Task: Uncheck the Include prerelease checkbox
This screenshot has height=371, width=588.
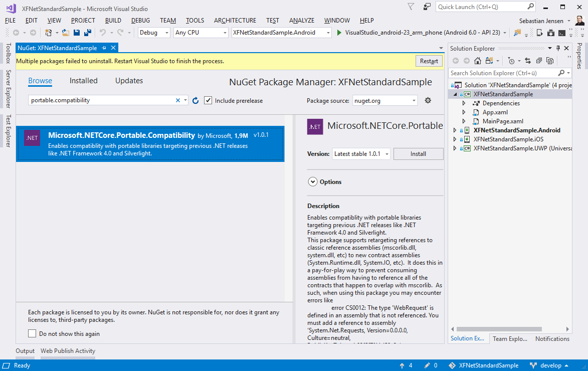Action: (x=209, y=100)
